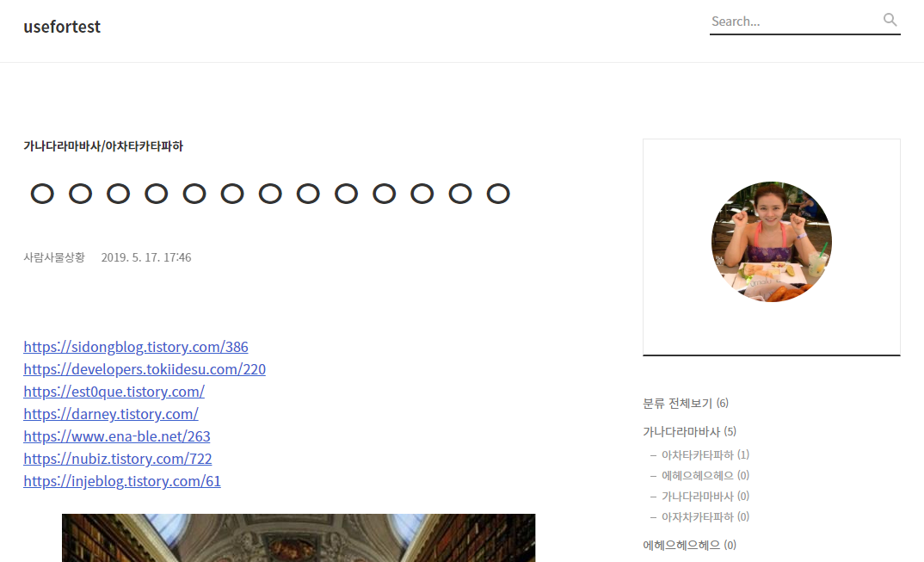Open the darney.tistory.com link
Image resolution: width=924 pixels, height=562 pixels.
[111, 414]
